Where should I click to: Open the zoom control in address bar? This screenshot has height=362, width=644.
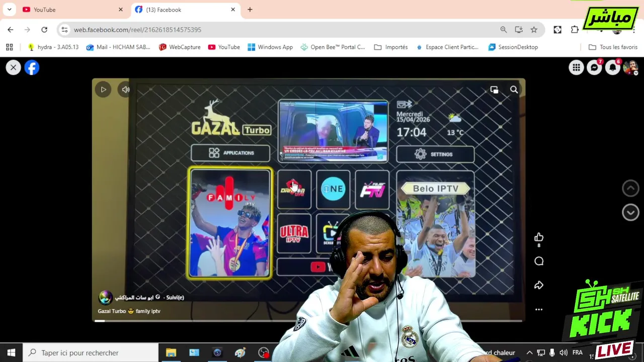(504, 30)
